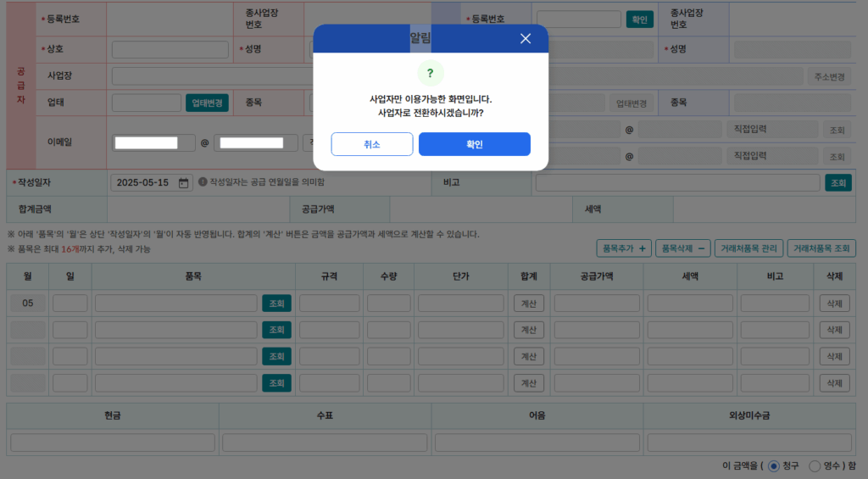Click 조회 beside second recipient email row
The image size is (868, 479).
837,156
